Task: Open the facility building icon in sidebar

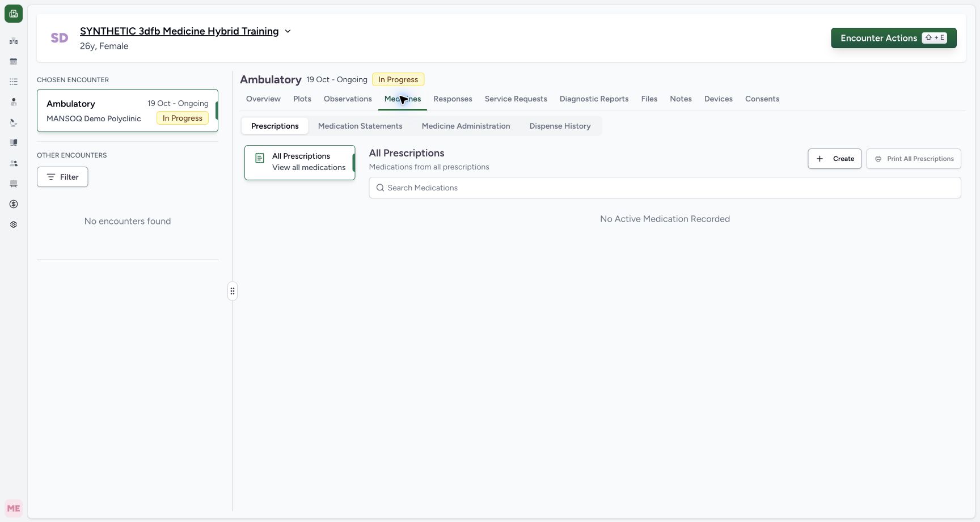Action: [14, 41]
